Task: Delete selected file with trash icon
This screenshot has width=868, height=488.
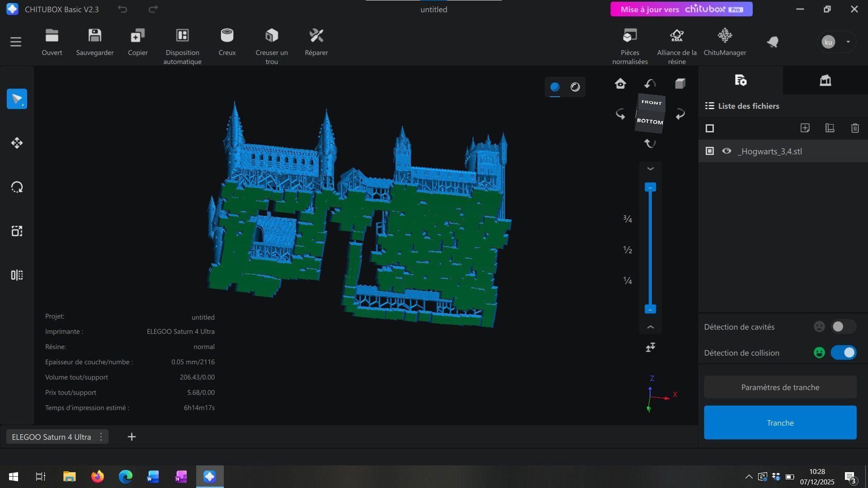Action: [x=854, y=128]
